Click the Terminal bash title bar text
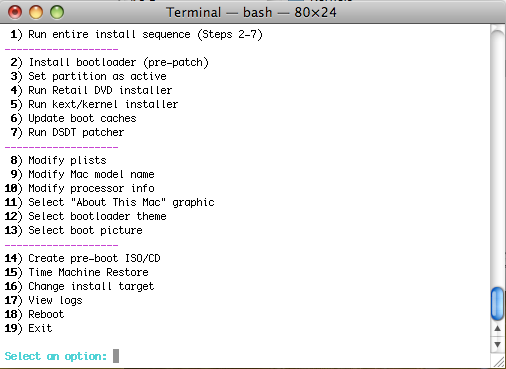 point(251,13)
